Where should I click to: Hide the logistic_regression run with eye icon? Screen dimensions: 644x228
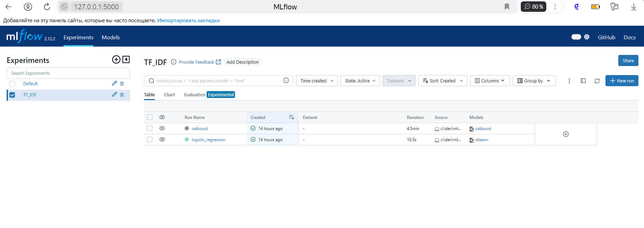click(x=162, y=139)
